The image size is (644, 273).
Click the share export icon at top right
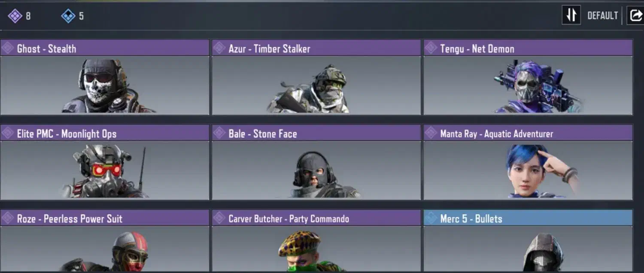(635, 15)
